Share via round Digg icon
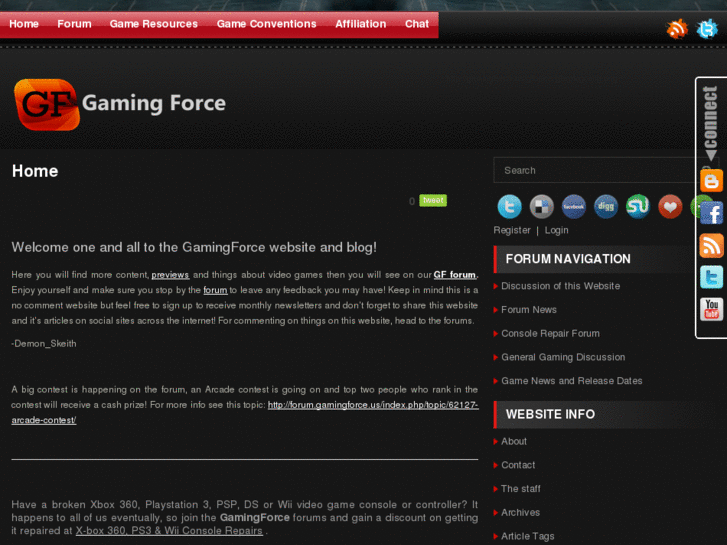The image size is (727, 545). click(606, 206)
